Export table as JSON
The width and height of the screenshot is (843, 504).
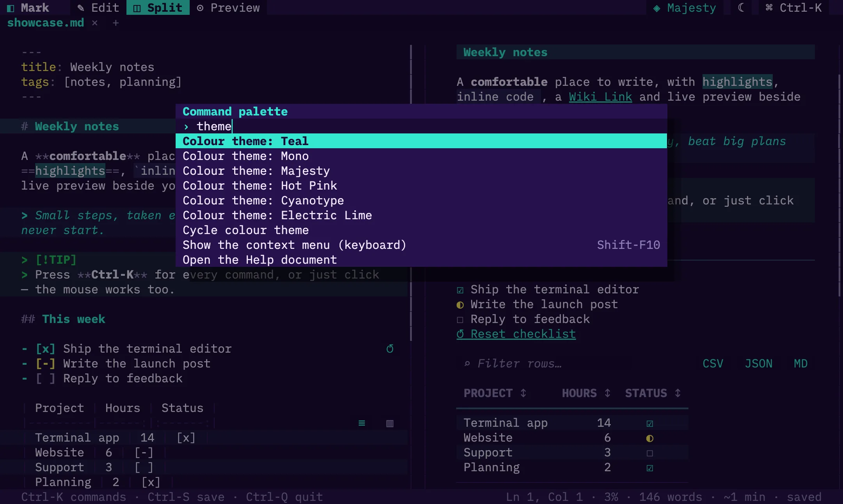coord(758,364)
